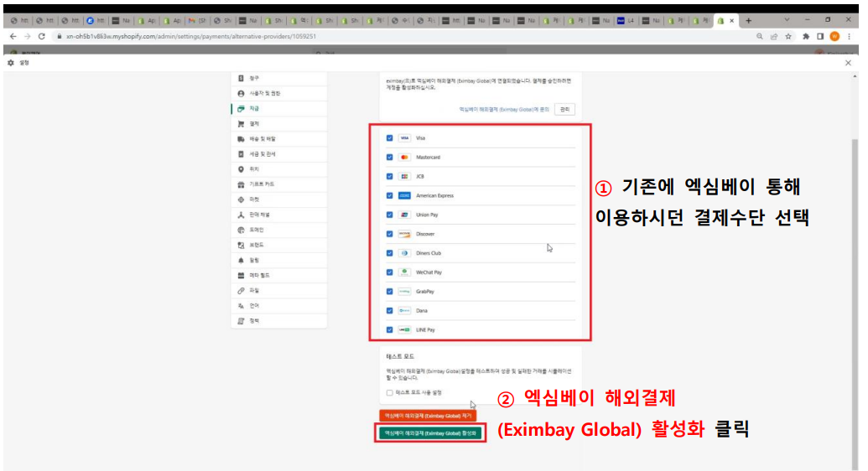
Task: Open the 마켓 markets globe icon
Action: [241, 199]
